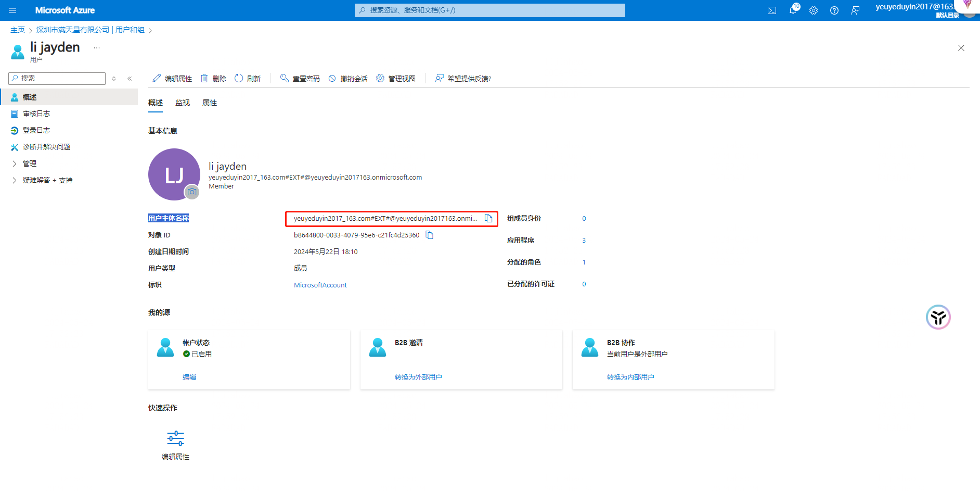Open portal settings gear icon
Image resolution: width=980 pixels, height=491 pixels.
pyautogui.click(x=814, y=10)
